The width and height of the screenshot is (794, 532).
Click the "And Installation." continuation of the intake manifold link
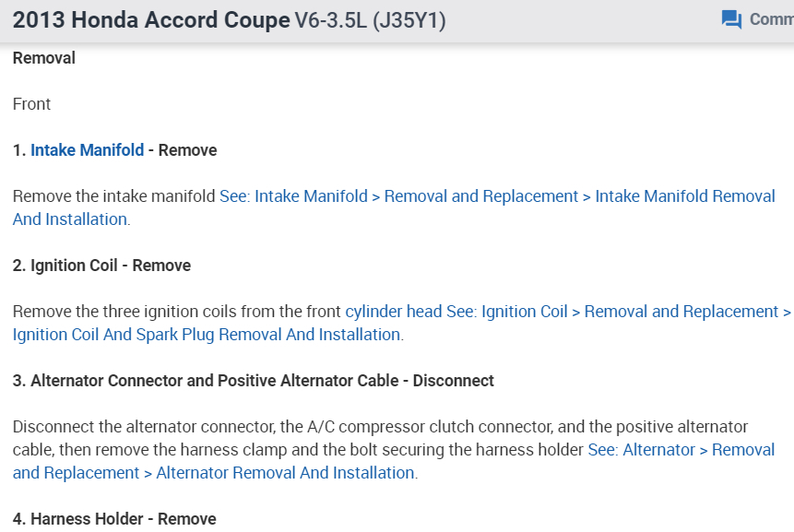coord(70,219)
